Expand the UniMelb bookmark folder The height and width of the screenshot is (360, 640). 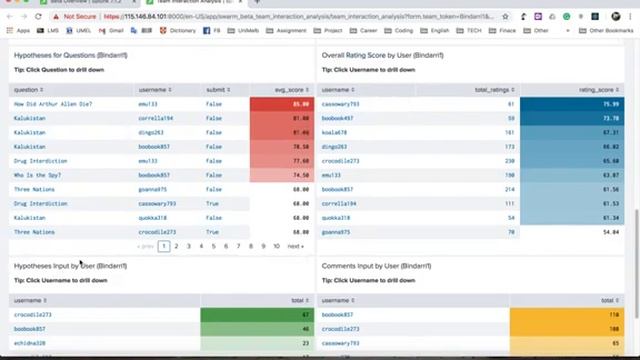[x=243, y=31]
